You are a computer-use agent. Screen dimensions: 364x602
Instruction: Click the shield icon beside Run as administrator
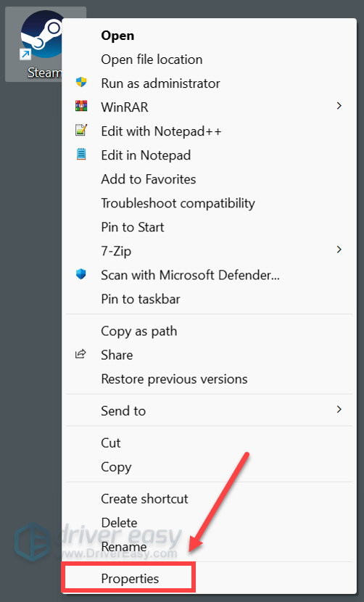[81, 82]
